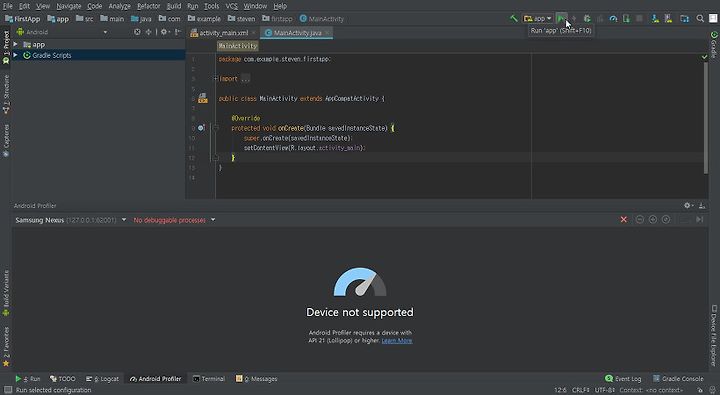
Task: Open the Code menu
Action: [x=95, y=6]
